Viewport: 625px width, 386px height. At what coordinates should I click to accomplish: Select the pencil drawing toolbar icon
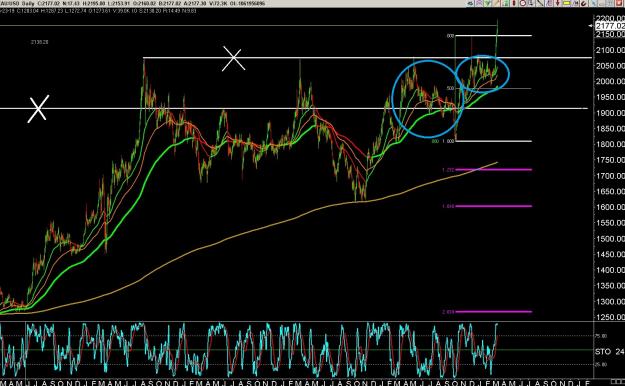point(496,3)
